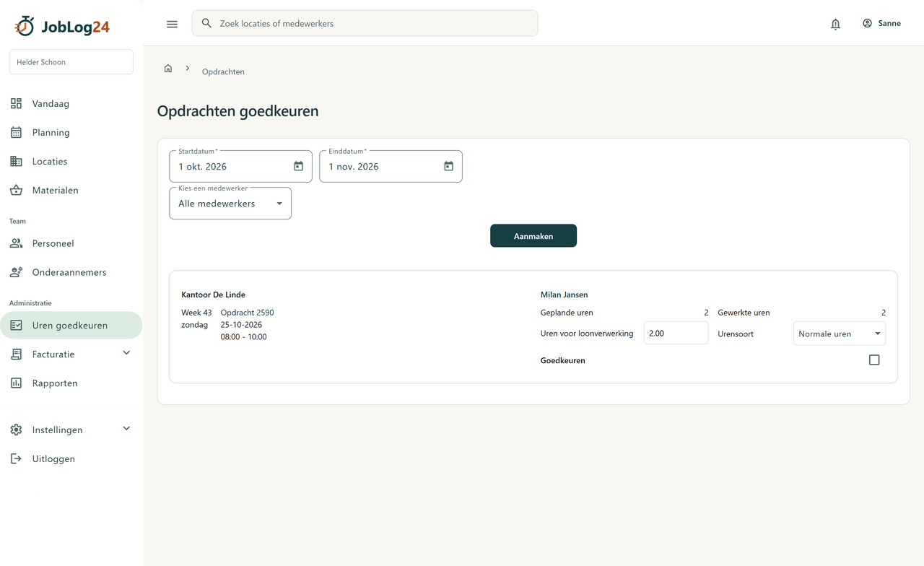The height and width of the screenshot is (566, 924).
Task: Click the Rapporten chart icon
Action: point(16,383)
